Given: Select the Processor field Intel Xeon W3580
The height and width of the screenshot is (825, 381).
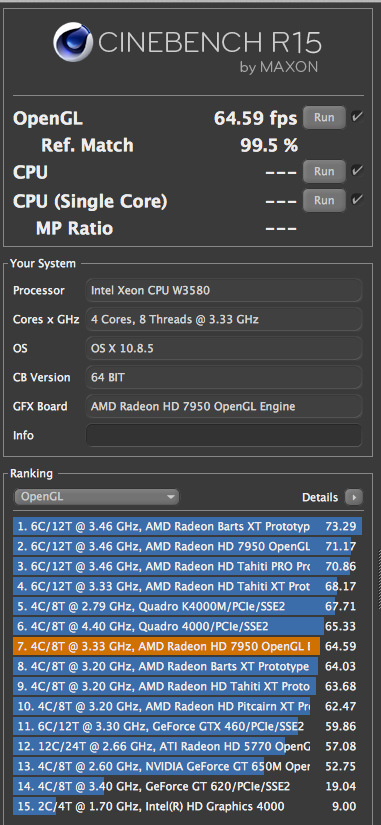Looking at the screenshot, I should click(224, 290).
